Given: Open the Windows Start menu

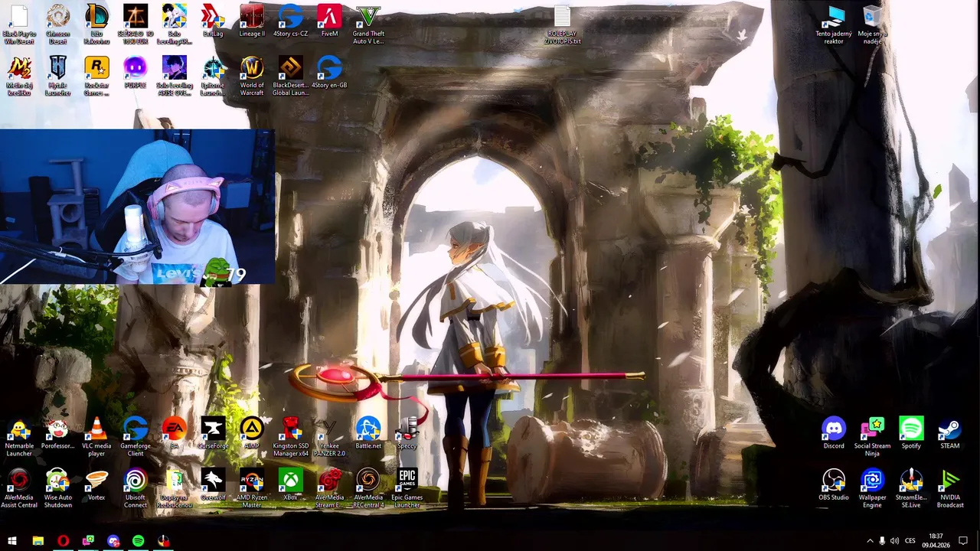Looking at the screenshot, I should 12,541.
